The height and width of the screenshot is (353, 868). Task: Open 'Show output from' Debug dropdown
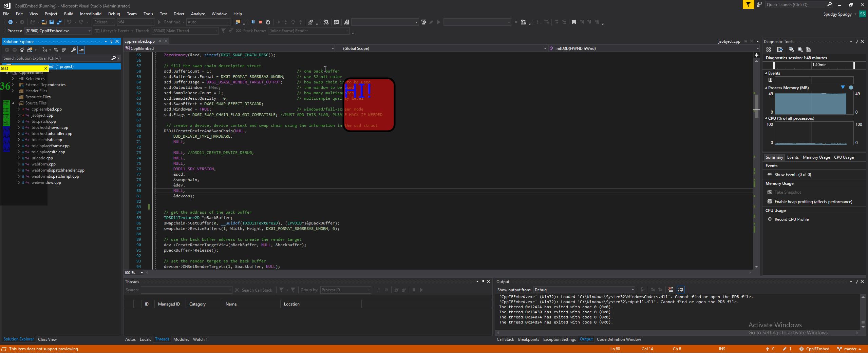click(x=633, y=290)
